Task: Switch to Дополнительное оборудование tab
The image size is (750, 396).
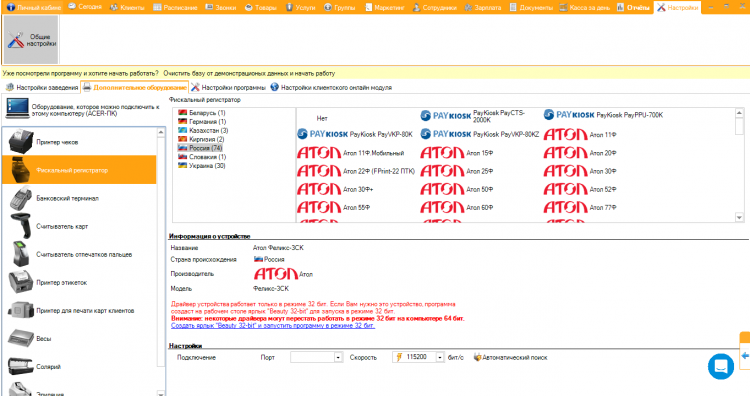Action: point(134,88)
